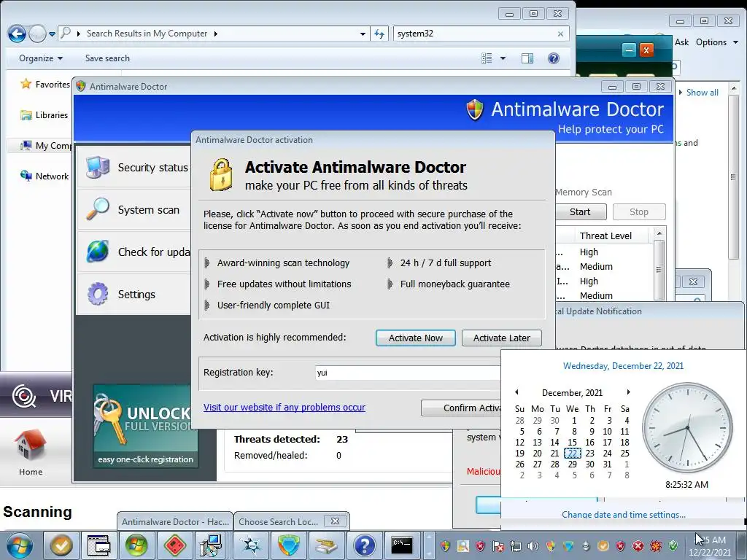
Task: Go to previous month in calendar
Action: pyautogui.click(x=517, y=392)
